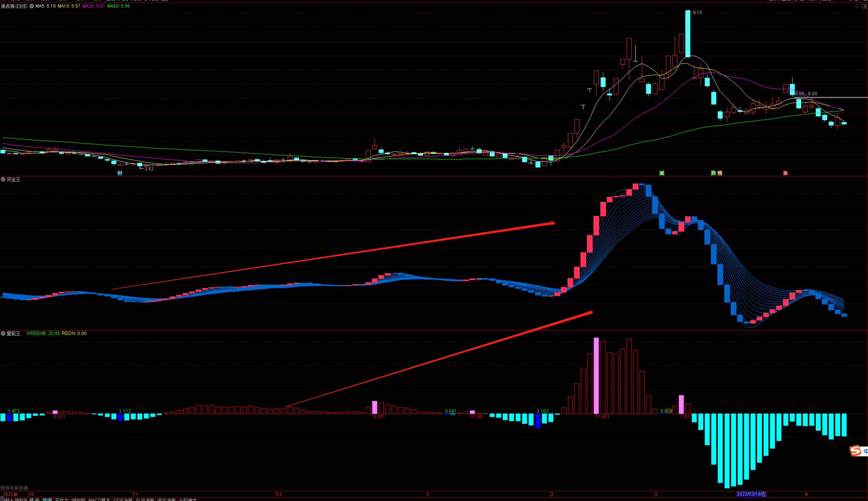Switch to the 六彩神龙 bottom tab
The width and height of the screenshot is (868, 501).
click(x=188, y=499)
